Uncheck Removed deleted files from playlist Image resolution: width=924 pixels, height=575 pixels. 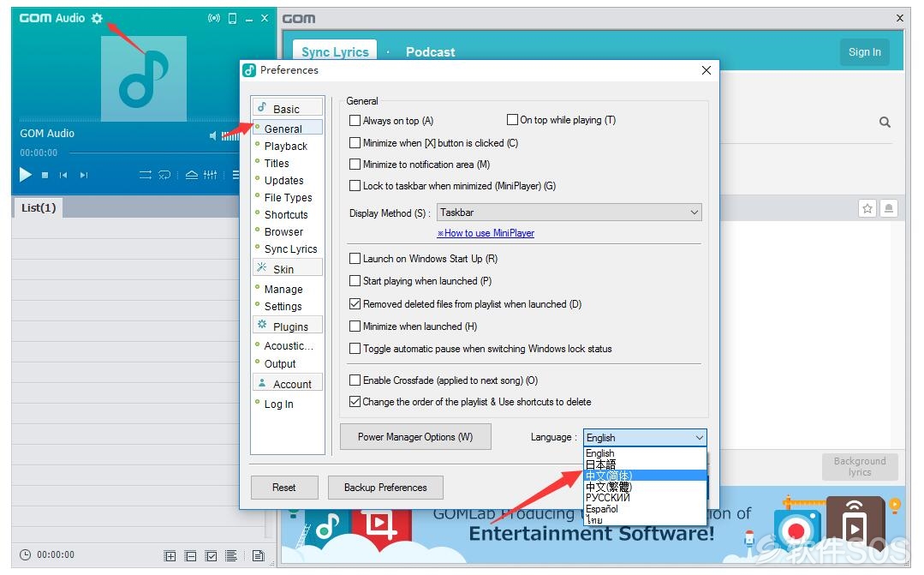click(355, 303)
